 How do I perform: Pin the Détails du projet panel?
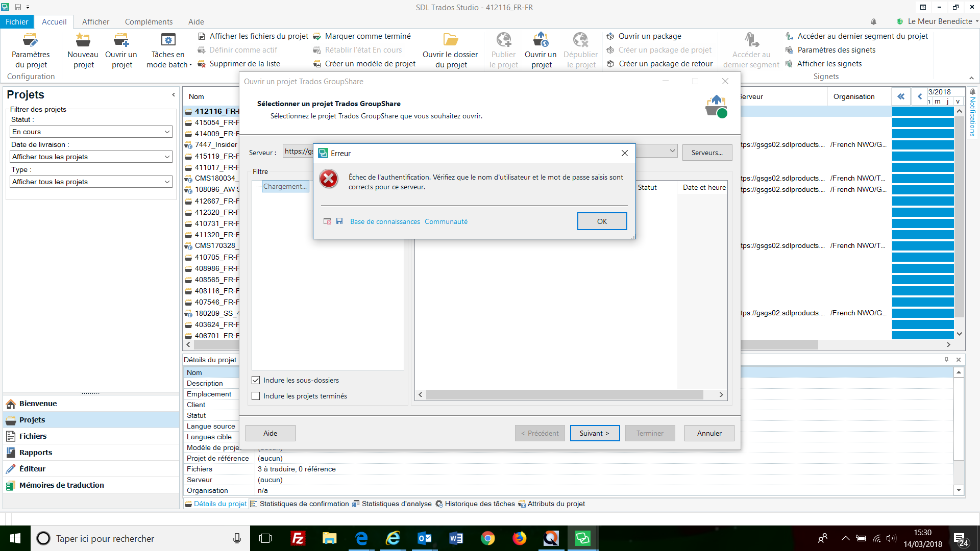point(946,360)
